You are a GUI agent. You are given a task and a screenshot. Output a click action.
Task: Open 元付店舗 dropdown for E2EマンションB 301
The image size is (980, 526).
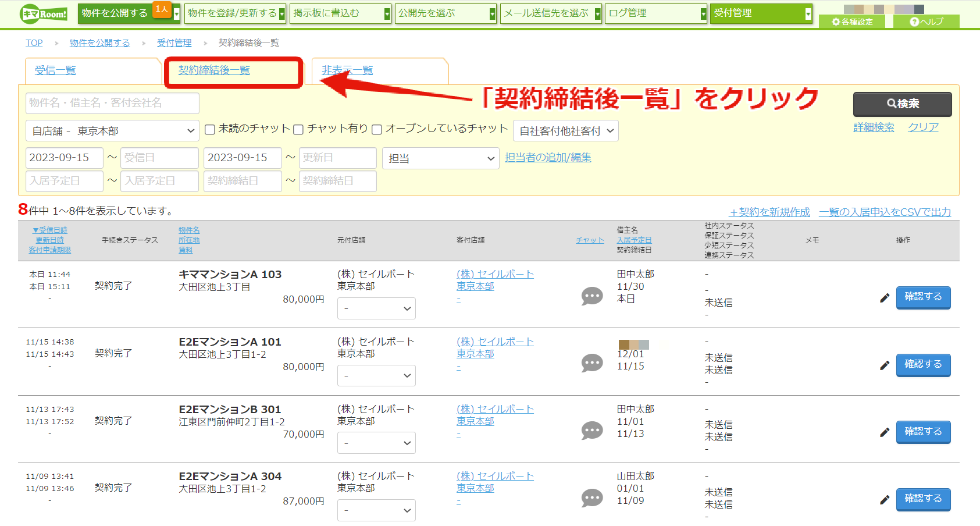tap(376, 443)
